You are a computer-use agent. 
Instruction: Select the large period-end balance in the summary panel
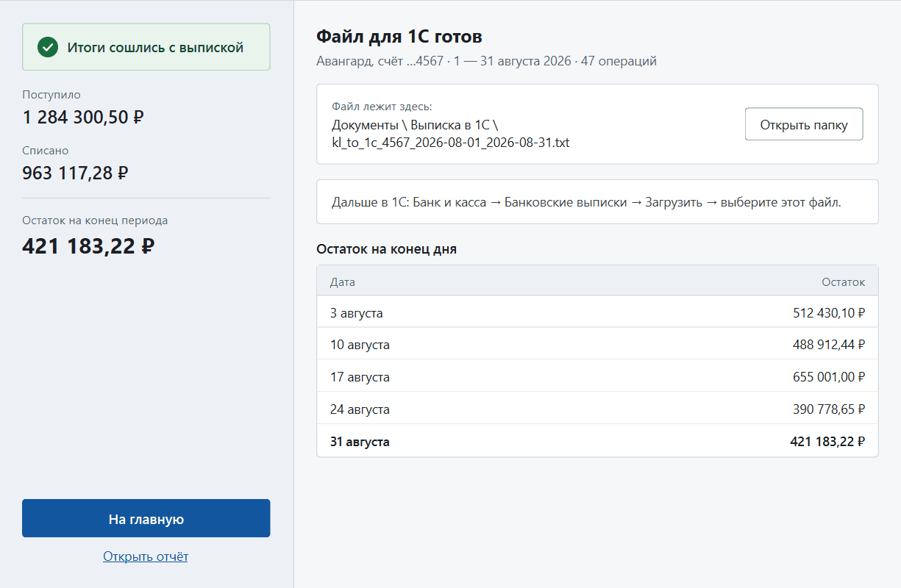pyautogui.click(x=88, y=245)
